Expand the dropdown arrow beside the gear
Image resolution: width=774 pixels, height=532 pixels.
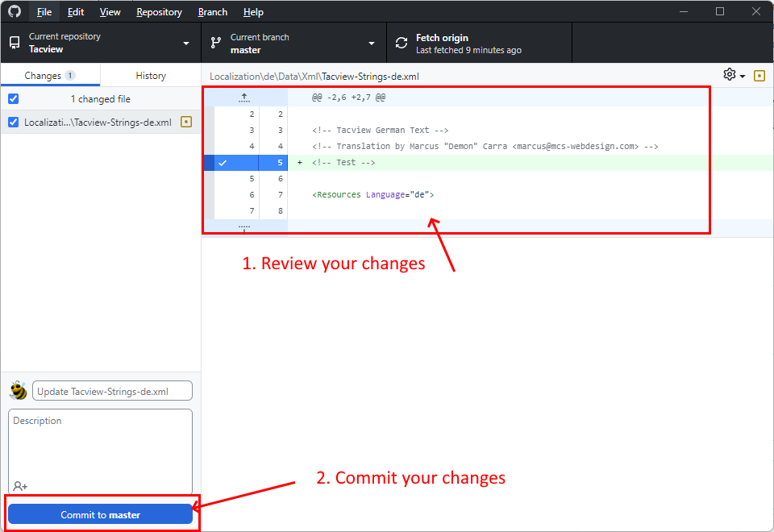pyautogui.click(x=743, y=76)
